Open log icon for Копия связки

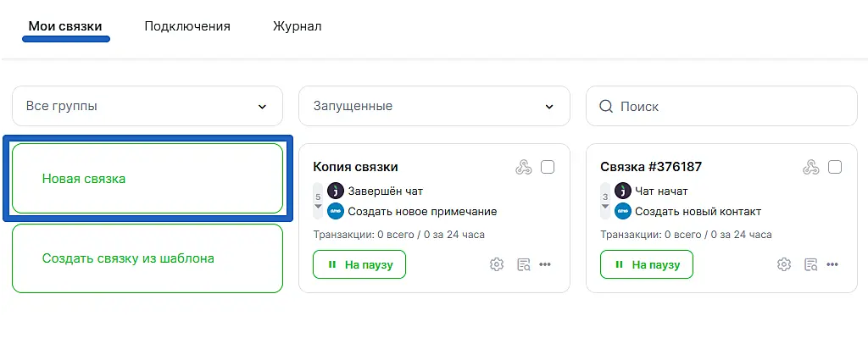point(523,264)
